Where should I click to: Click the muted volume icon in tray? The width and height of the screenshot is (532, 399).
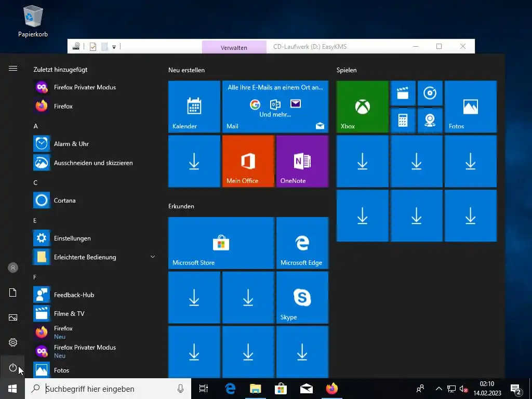click(463, 389)
